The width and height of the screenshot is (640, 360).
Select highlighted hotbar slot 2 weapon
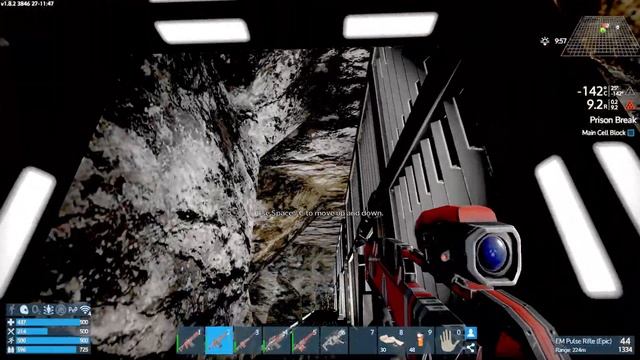point(219,340)
